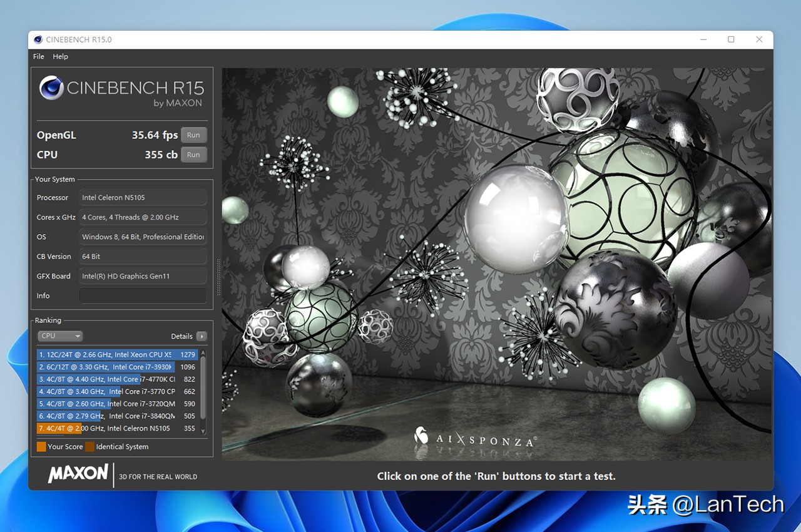The image size is (801, 532).
Task: Maximize the Cinebench window
Action: point(731,39)
